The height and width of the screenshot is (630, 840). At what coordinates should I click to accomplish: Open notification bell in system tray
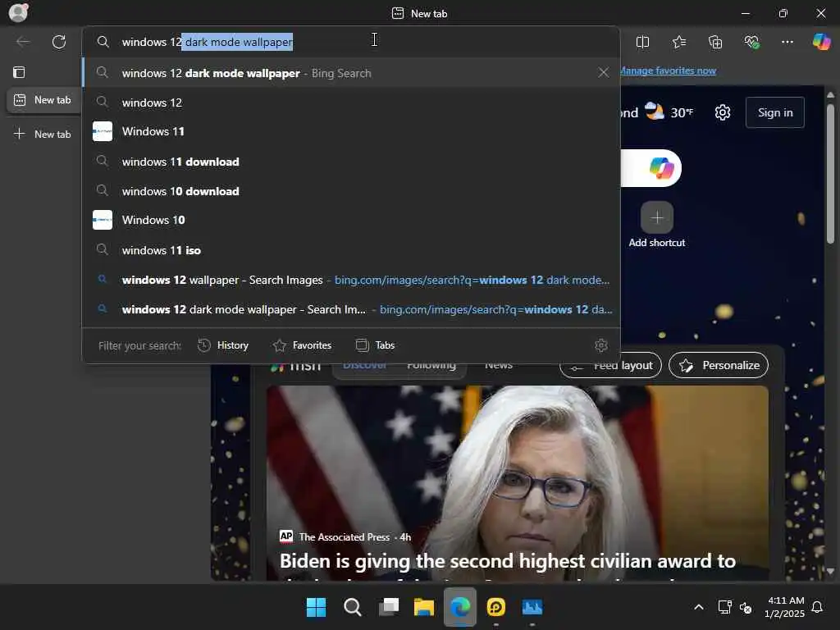coord(817,607)
